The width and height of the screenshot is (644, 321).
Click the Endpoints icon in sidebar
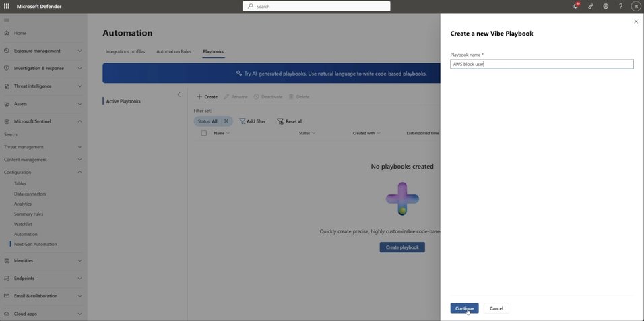(x=7, y=279)
